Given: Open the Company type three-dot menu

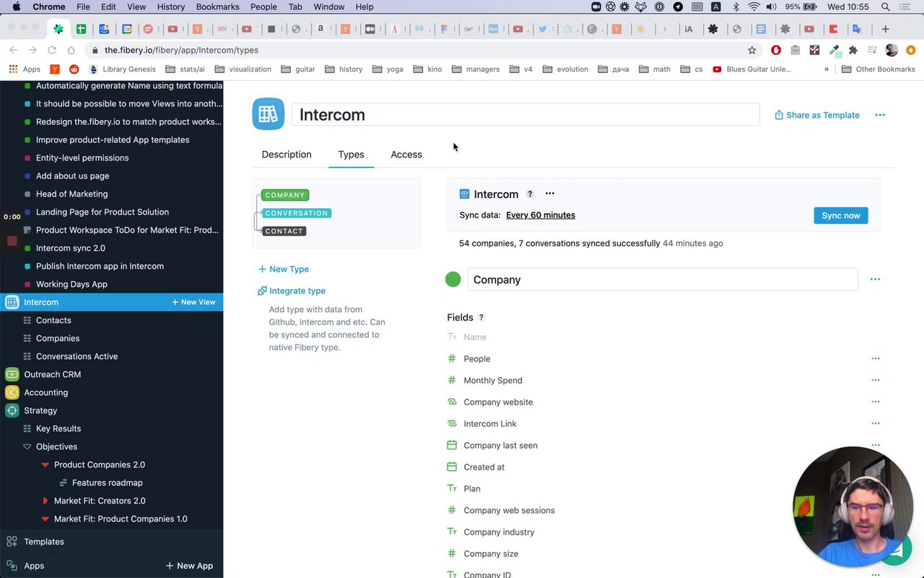Looking at the screenshot, I should pyautogui.click(x=875, y=280).
